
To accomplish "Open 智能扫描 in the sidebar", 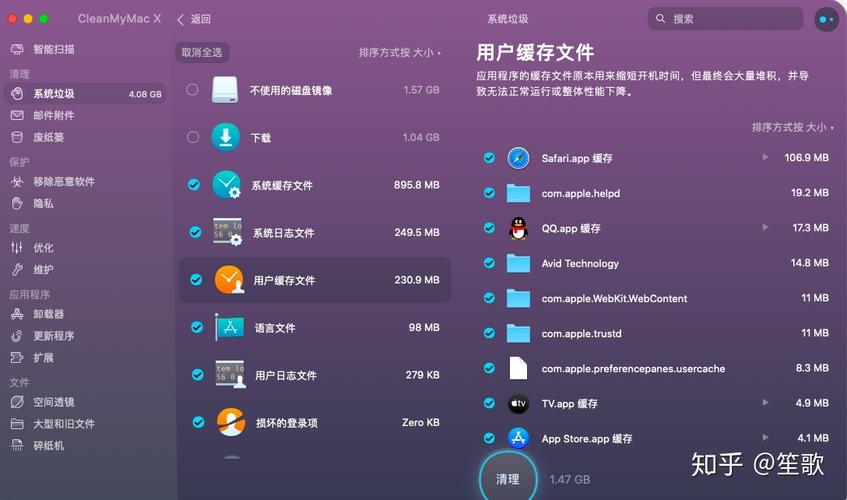I will [x=54, y=49].
